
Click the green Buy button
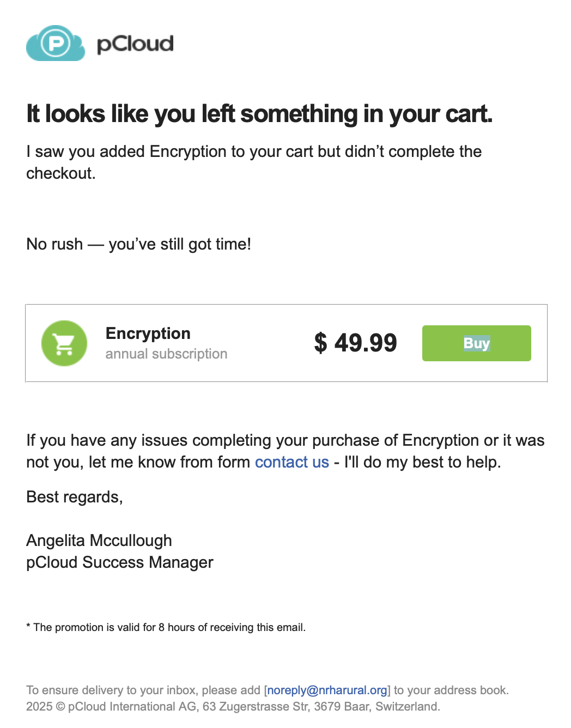coord(476,343)
